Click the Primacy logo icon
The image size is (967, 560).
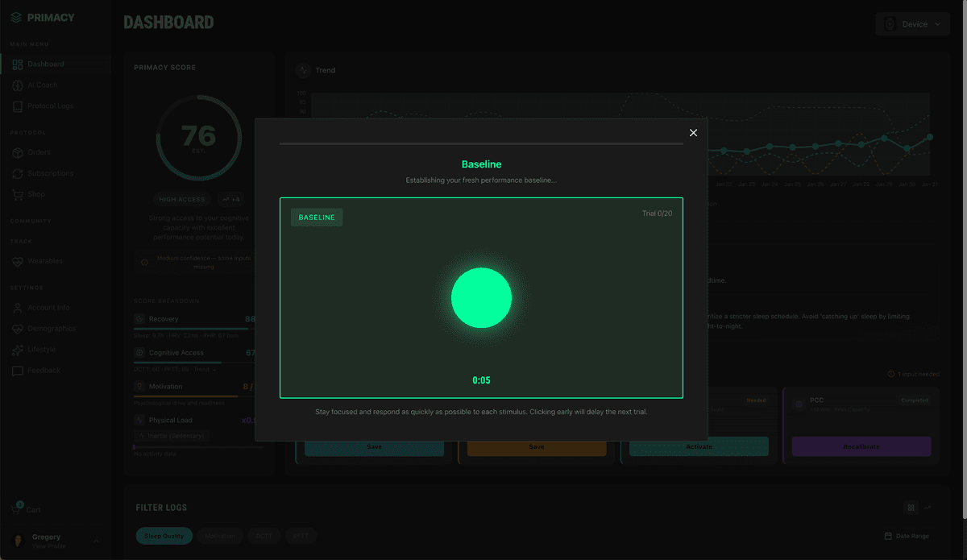tap(16, 17)
